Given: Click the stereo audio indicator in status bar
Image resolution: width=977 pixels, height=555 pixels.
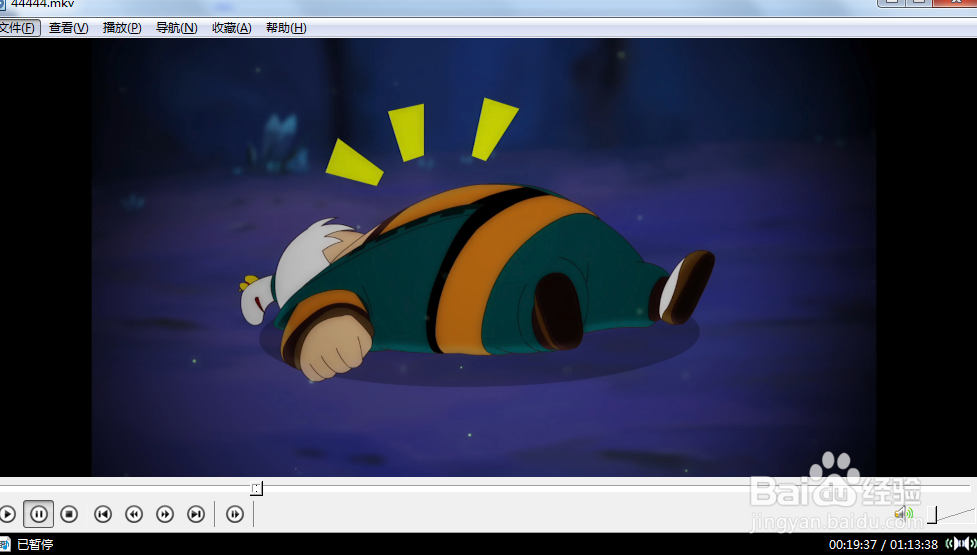Looking at the screenshot, I should pos(960,544).
